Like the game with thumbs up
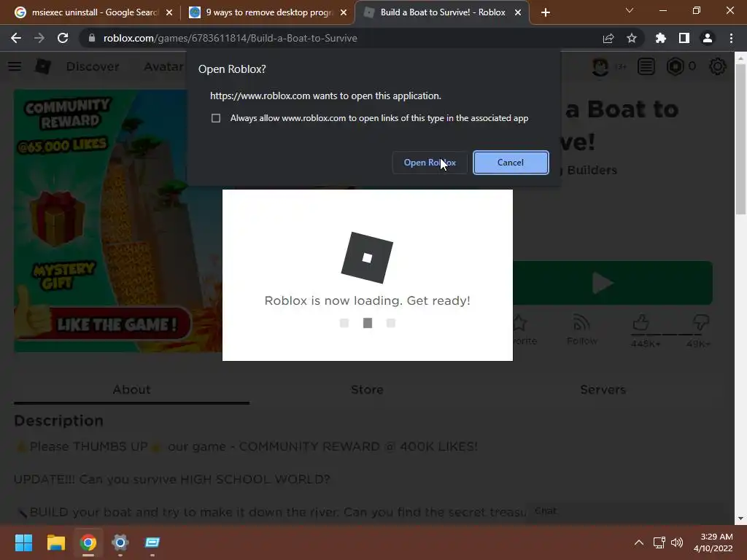The width and height of the screenshot is (747, 560). pyautogui.click(x=641, y=323)
